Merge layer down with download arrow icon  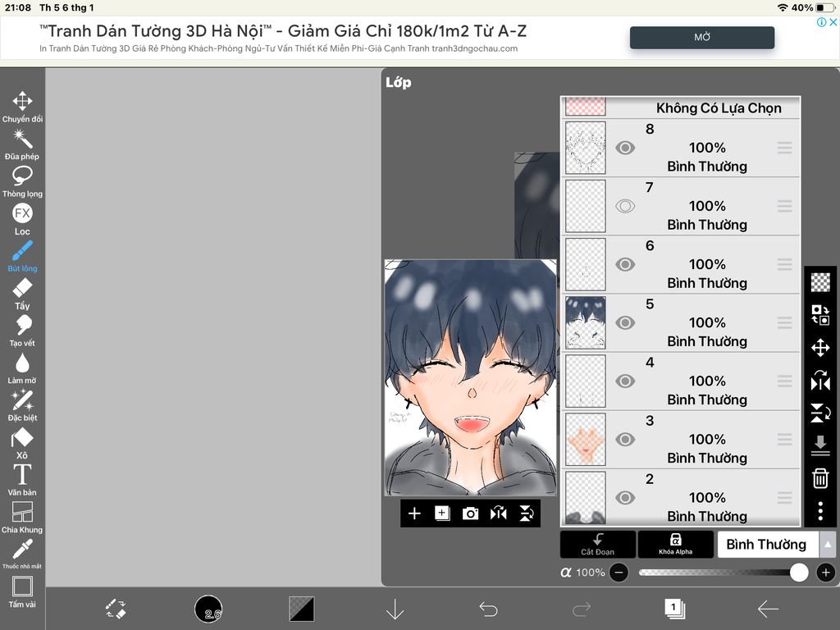tap(820, 445)
